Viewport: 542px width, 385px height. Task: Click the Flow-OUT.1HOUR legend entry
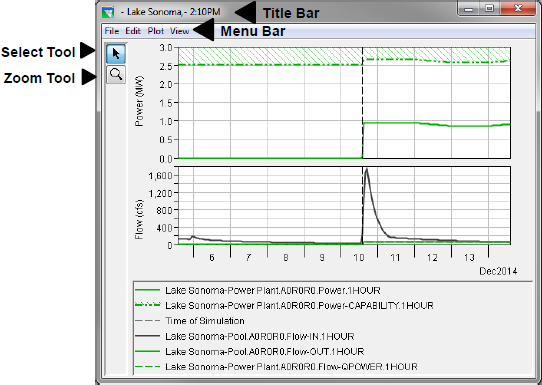tap(264, 351)
